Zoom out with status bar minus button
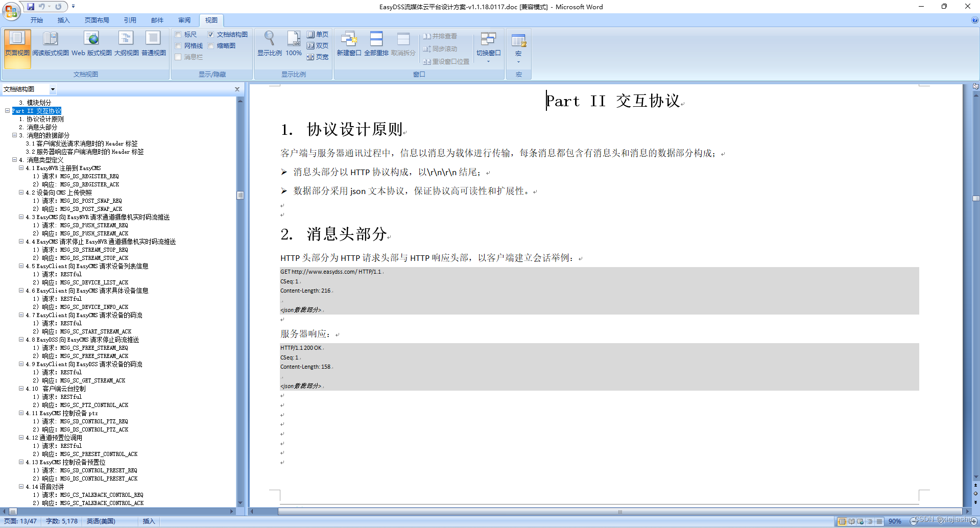 [913, 521]
